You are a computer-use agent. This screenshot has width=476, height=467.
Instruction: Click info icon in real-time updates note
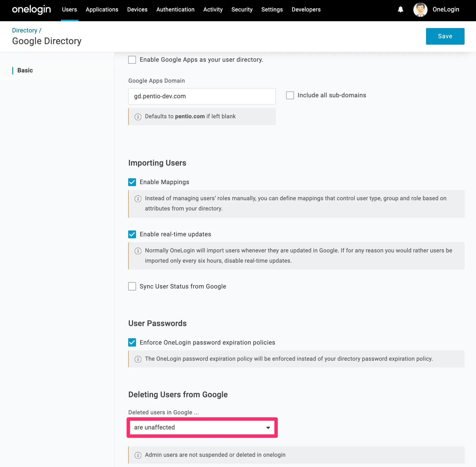click(138, 251)
